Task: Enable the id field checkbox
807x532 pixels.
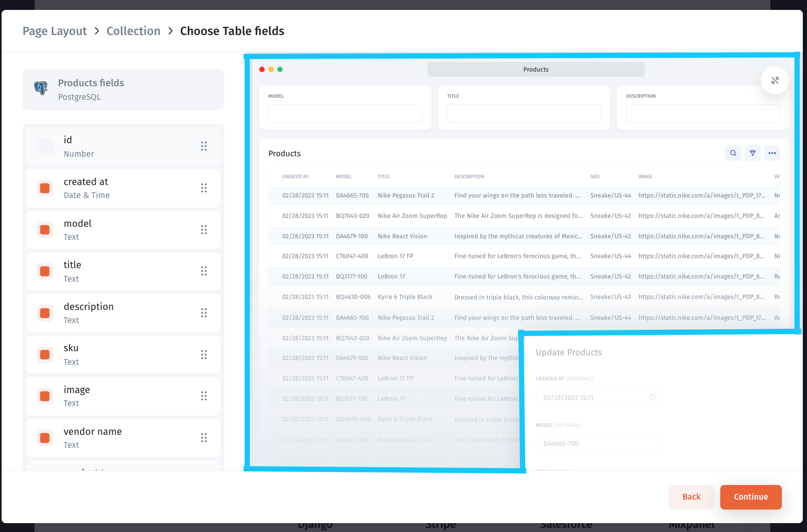Action: [45, 146]
